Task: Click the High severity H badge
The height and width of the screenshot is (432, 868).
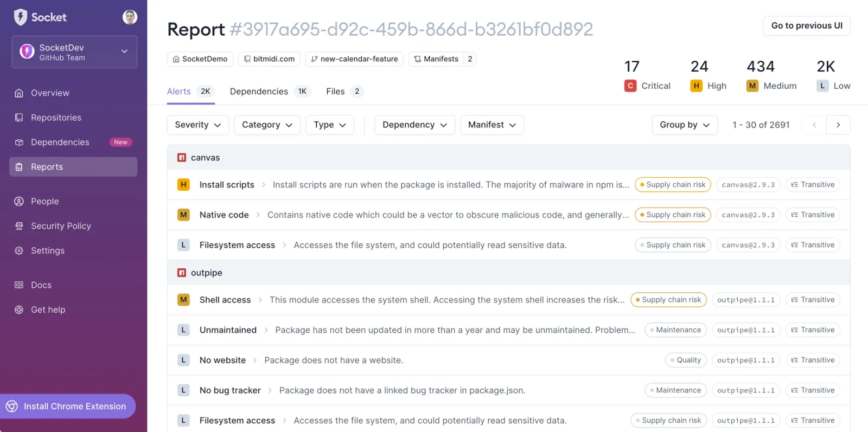Action: [697, 86]
